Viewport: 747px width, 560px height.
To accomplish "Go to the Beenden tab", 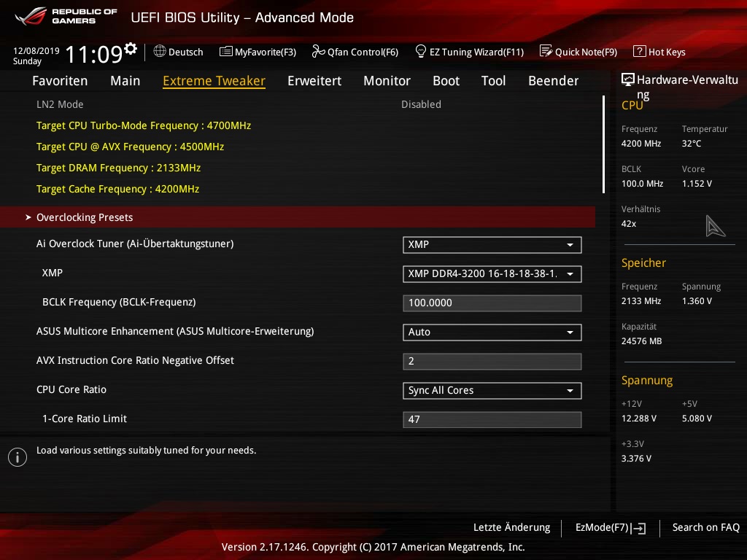I will [553, 81].
